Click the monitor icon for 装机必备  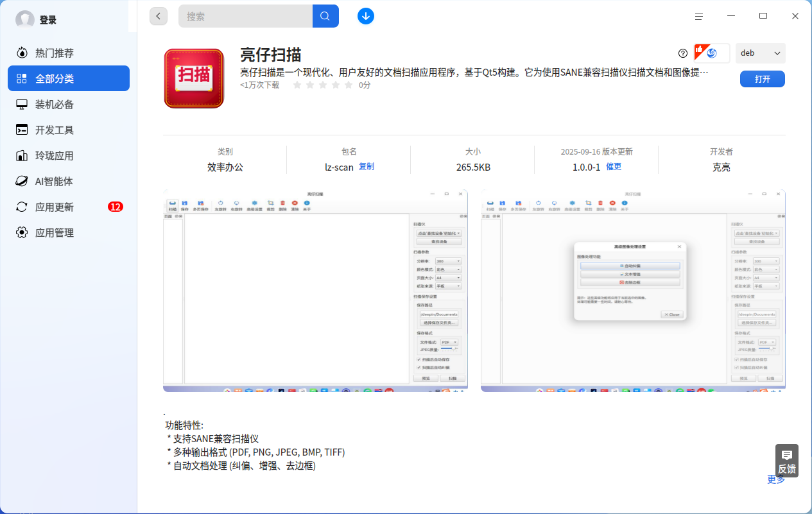[x=22, y=104]
